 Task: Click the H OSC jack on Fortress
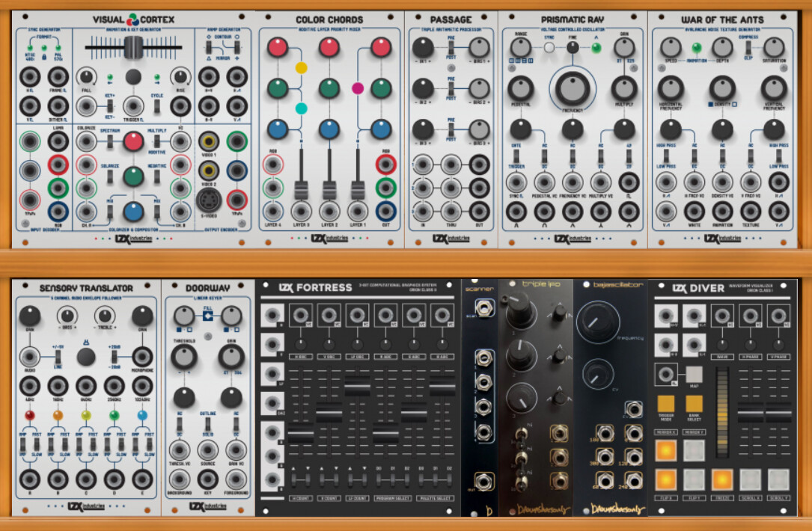[x=300, y=314]
